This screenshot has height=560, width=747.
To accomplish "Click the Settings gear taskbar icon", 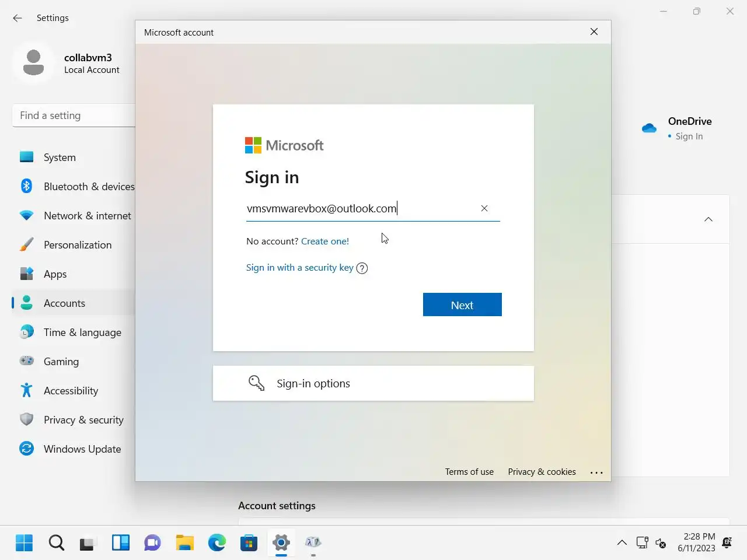I will click(281, 542).
